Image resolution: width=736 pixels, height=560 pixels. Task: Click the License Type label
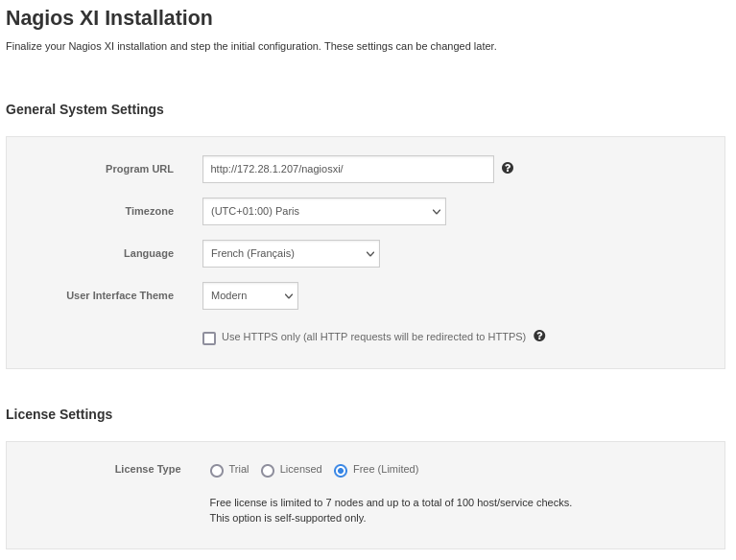coord(148,470)
